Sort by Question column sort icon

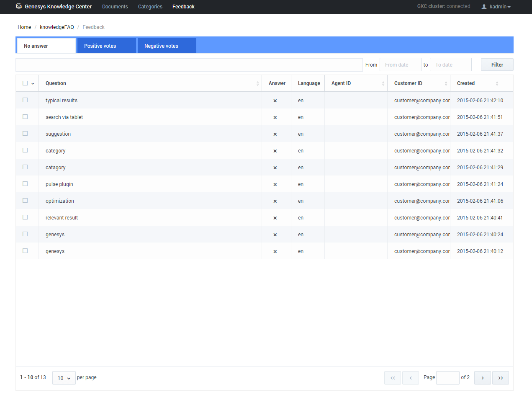[257, 84]
